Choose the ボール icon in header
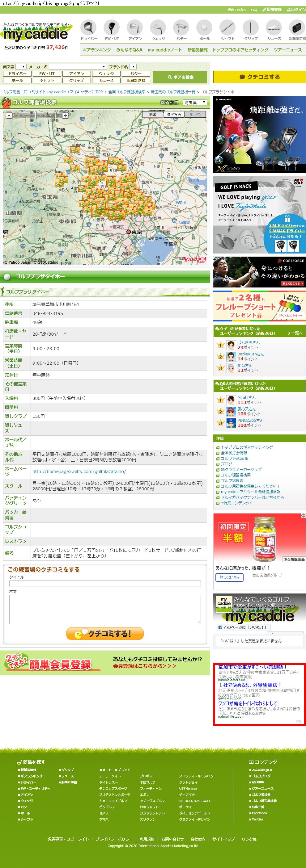This screenshot has height=868, width=306. tap(204, 30)
